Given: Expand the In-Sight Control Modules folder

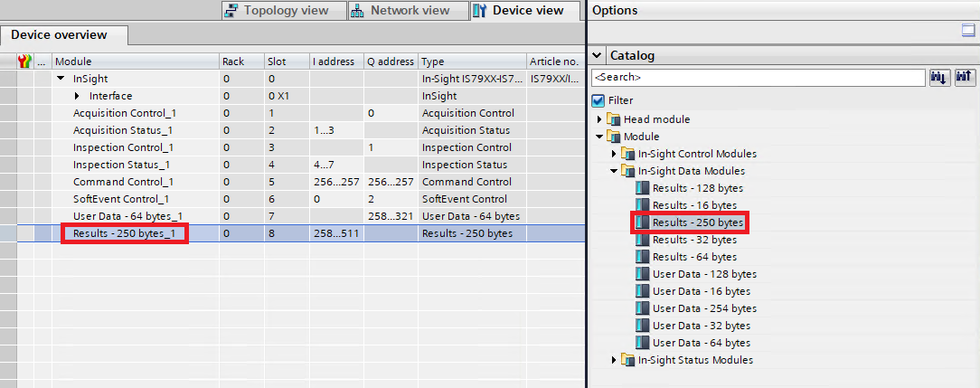Looking at the screenshot, I should click(614, 154).
